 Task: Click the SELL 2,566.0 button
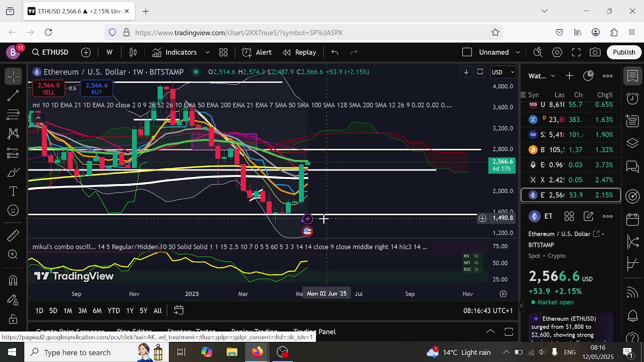tap(48, 88)
